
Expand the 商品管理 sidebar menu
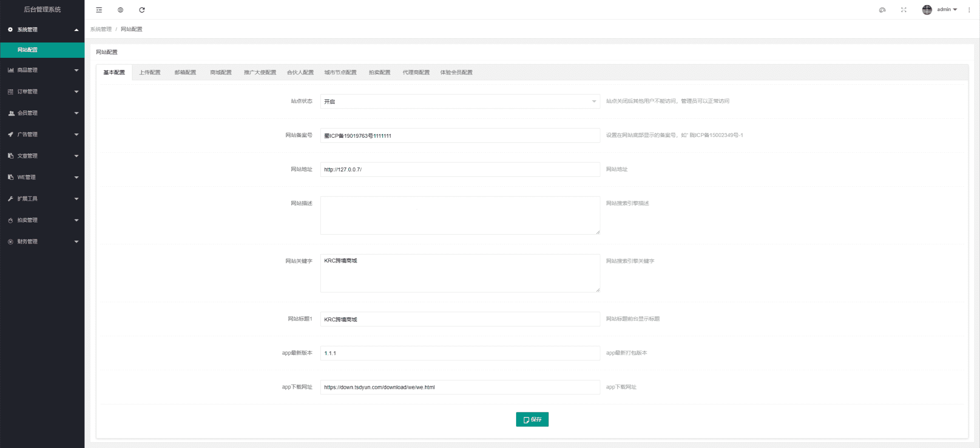click(x=43, y=70)
